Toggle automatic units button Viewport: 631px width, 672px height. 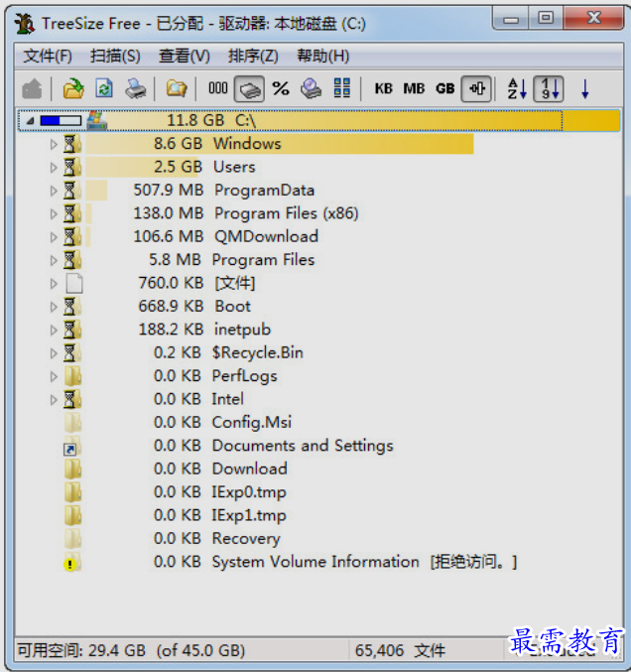(476, 89)
